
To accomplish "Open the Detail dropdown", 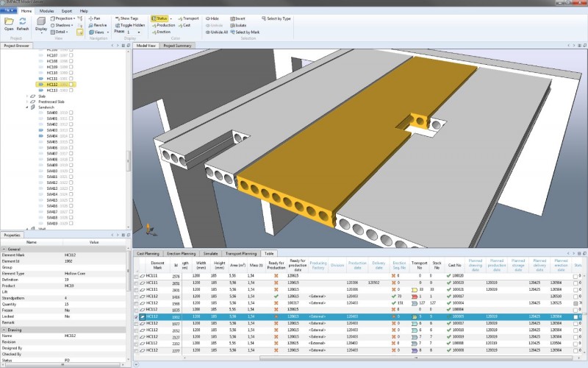I will pos(60,32).
